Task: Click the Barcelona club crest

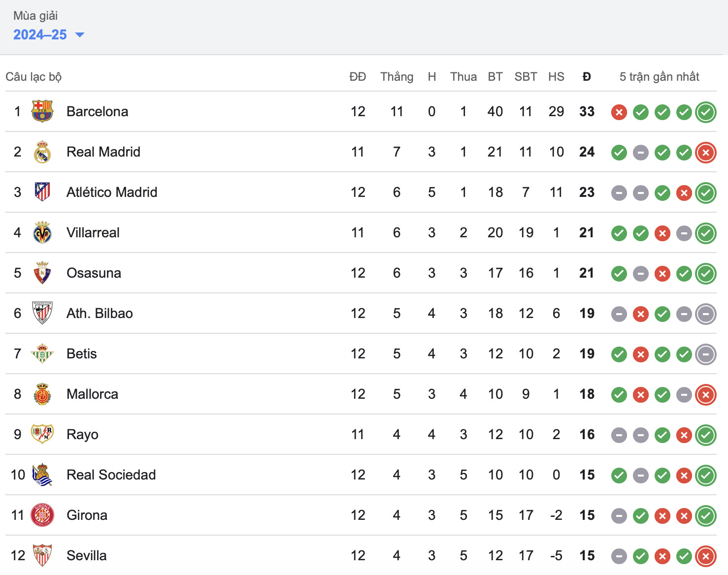Action: click(42, 111)
